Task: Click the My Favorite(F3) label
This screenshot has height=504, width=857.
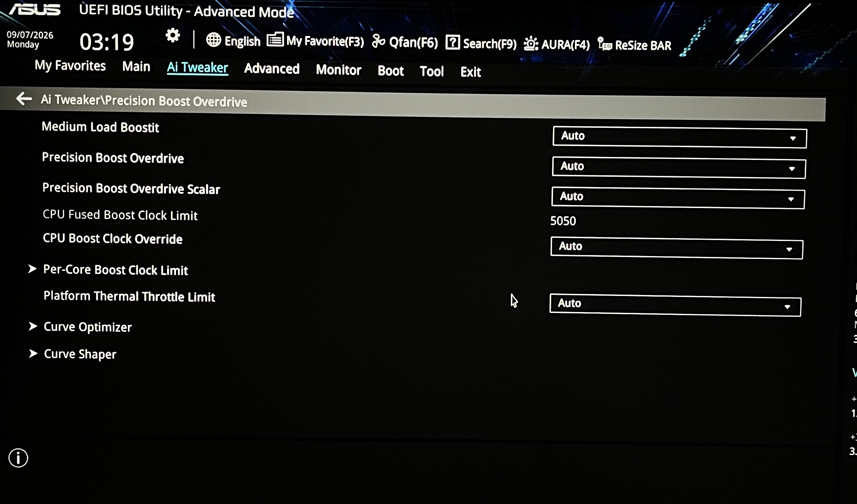Action: 325,41
